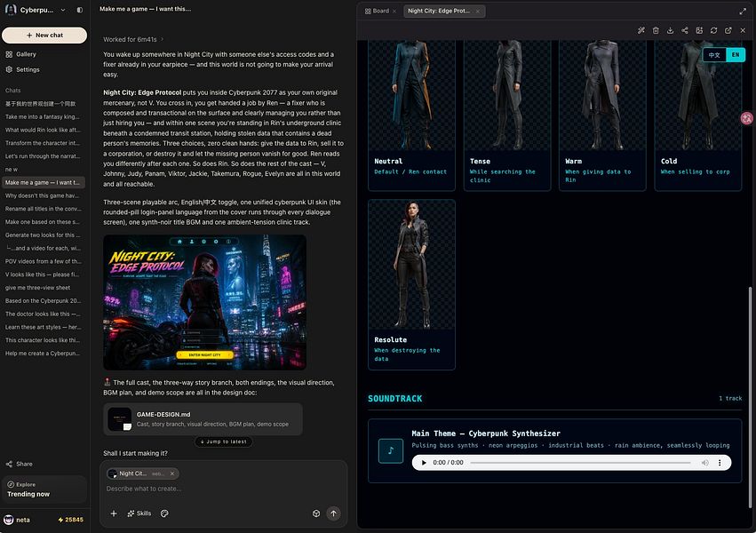Screen dimensions: 756x533
Task: Select the Cold expression card
Action: point(697,115)
